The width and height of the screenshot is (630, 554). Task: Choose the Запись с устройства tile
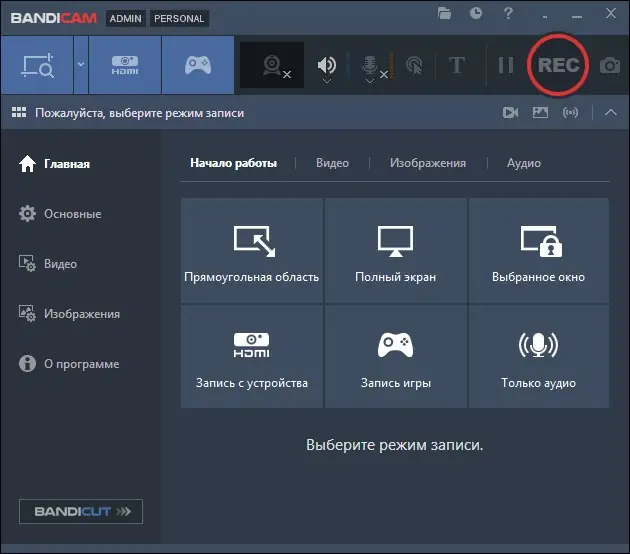[x=252, y=356]
